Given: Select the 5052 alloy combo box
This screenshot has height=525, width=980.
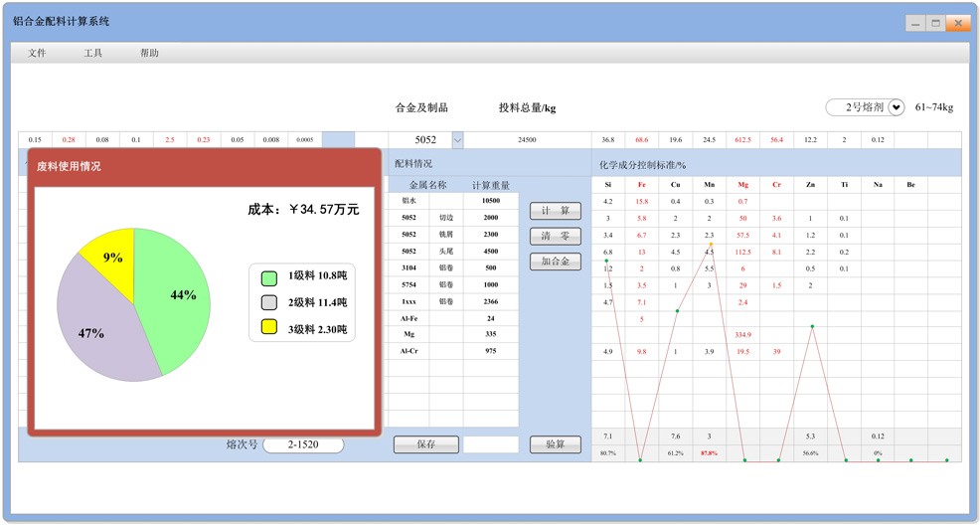Looking at the screenshot, I should click(x=425, y=140).
